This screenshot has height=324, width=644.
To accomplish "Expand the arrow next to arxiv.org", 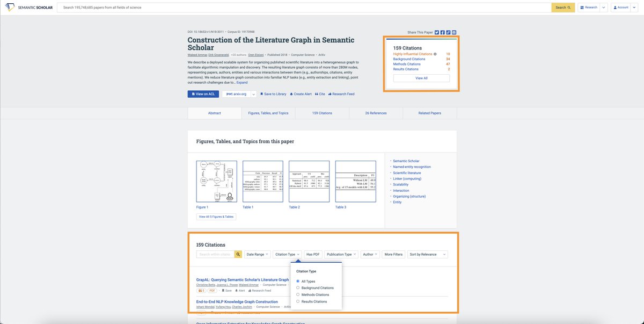I will coord(254,94).
